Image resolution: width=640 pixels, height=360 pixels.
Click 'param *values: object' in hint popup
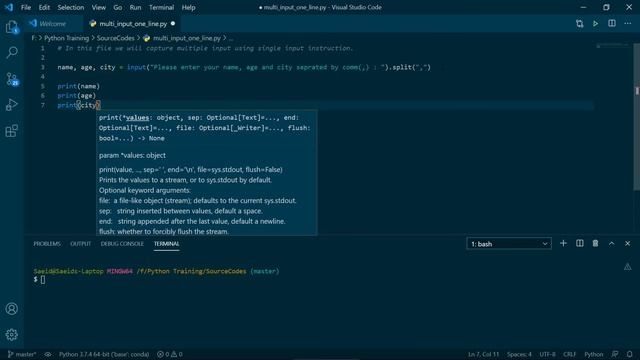click(132, 155)
